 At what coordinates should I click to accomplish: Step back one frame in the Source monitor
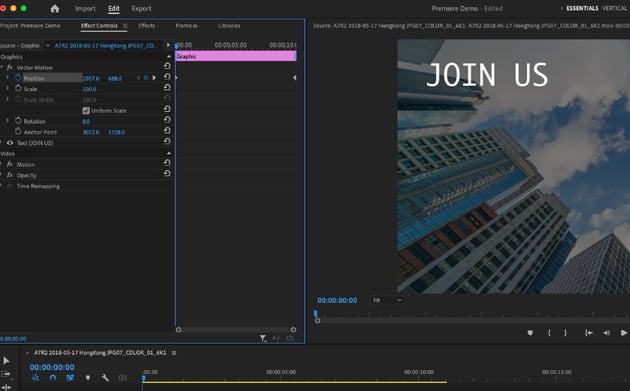click(607, 333)
